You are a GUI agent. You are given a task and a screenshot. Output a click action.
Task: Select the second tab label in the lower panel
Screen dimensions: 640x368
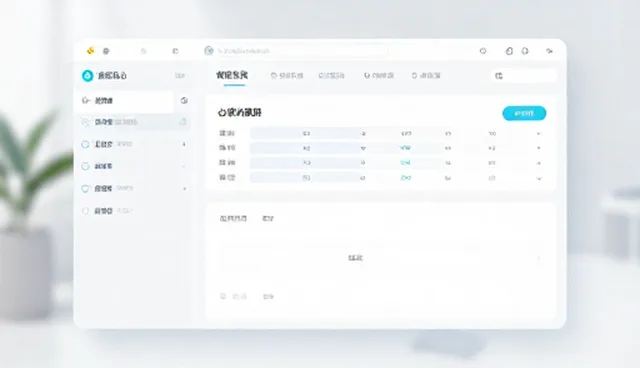point(268,218)
